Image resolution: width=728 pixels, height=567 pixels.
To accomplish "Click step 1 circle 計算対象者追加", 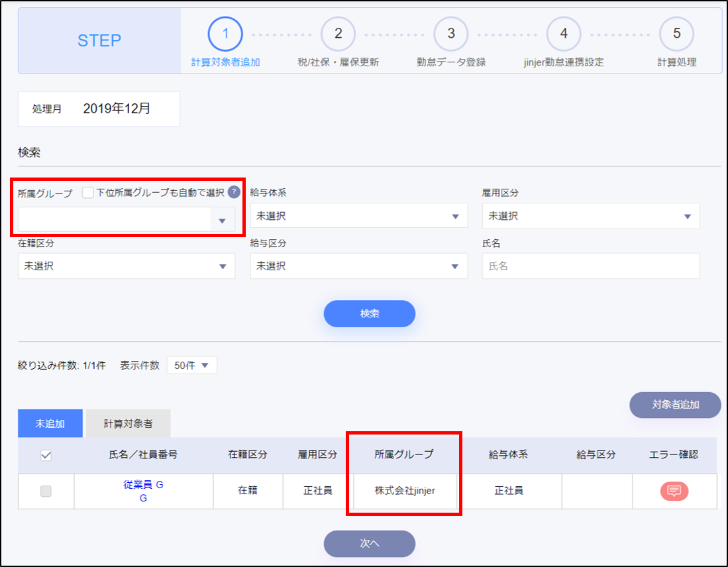I will [225, 34].
